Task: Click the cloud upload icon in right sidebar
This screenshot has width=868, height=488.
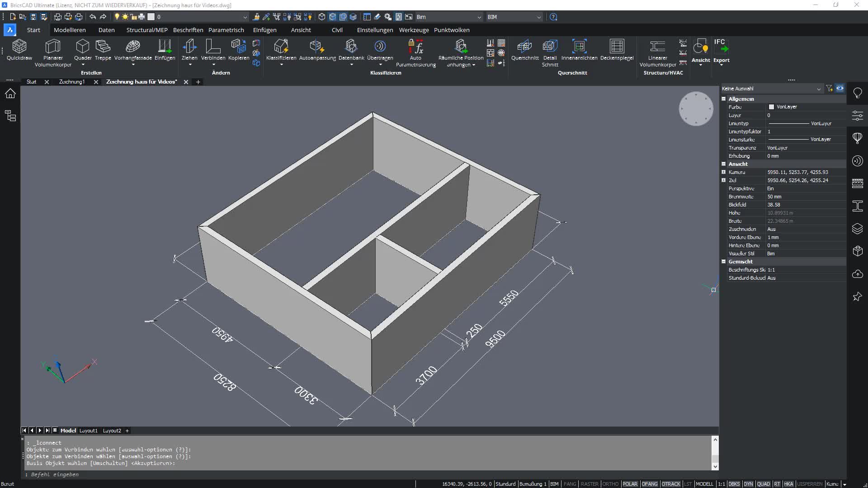Action: 858,274
